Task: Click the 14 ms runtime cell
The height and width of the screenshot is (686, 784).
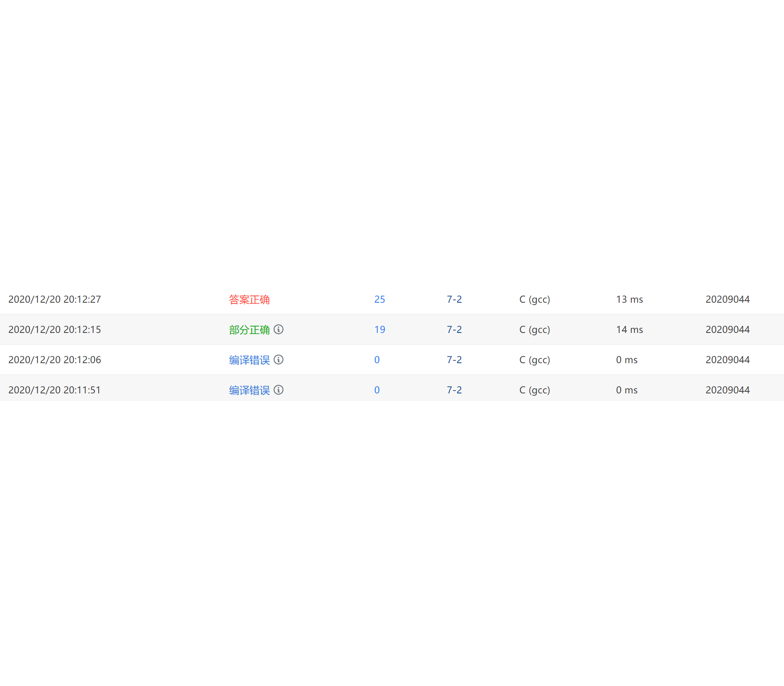Action: click(x=629, y=330)
